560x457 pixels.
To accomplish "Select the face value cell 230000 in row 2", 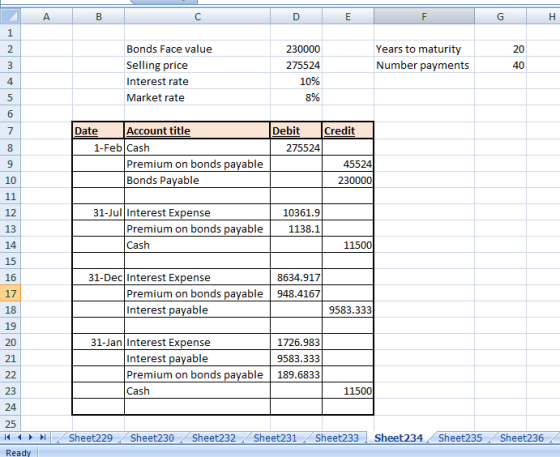I will pyautogui.click(x=296, y=49).
